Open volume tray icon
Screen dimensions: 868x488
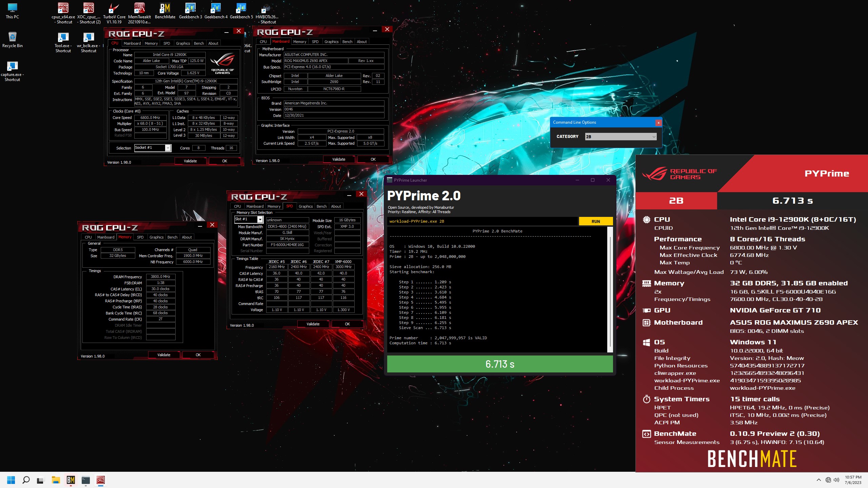click(x=836, y=480)
